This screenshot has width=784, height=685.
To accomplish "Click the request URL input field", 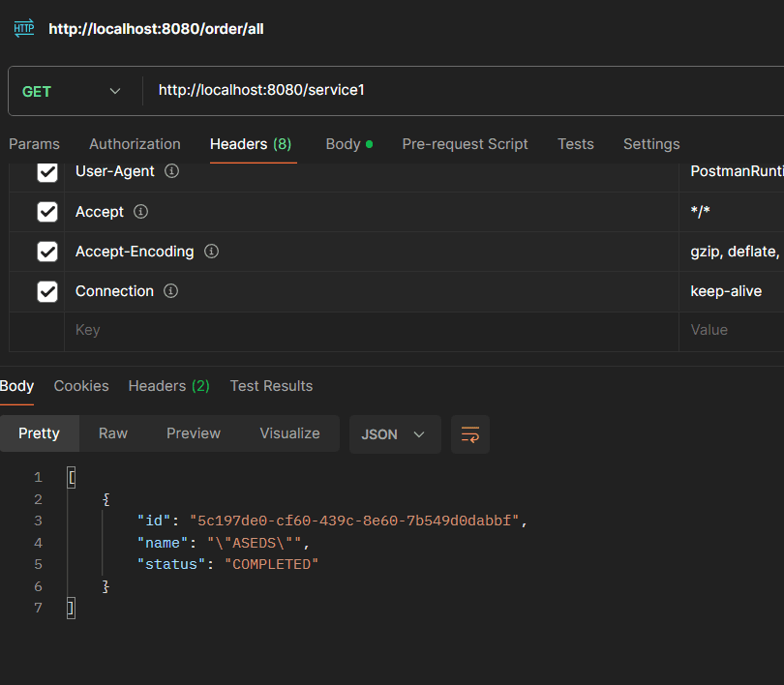I will pos(465,91).
